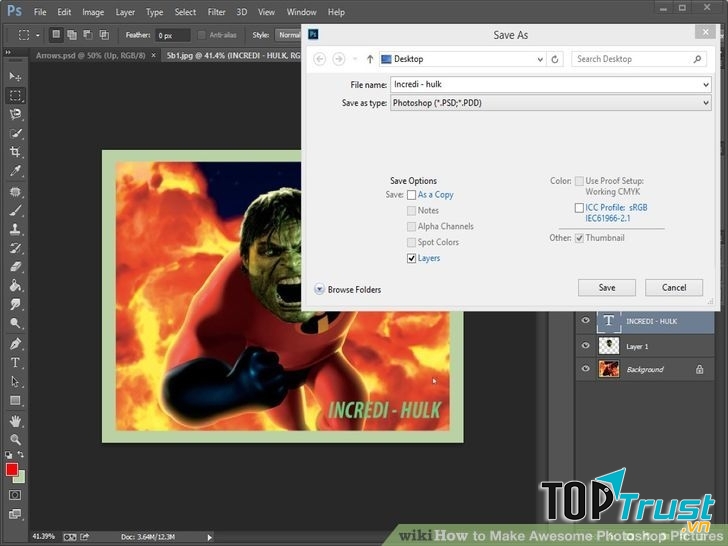The width and height of the screenshot is (728, 546).
Task: Switch to the Arrows.psd document tab
Action: click(91, 56)
